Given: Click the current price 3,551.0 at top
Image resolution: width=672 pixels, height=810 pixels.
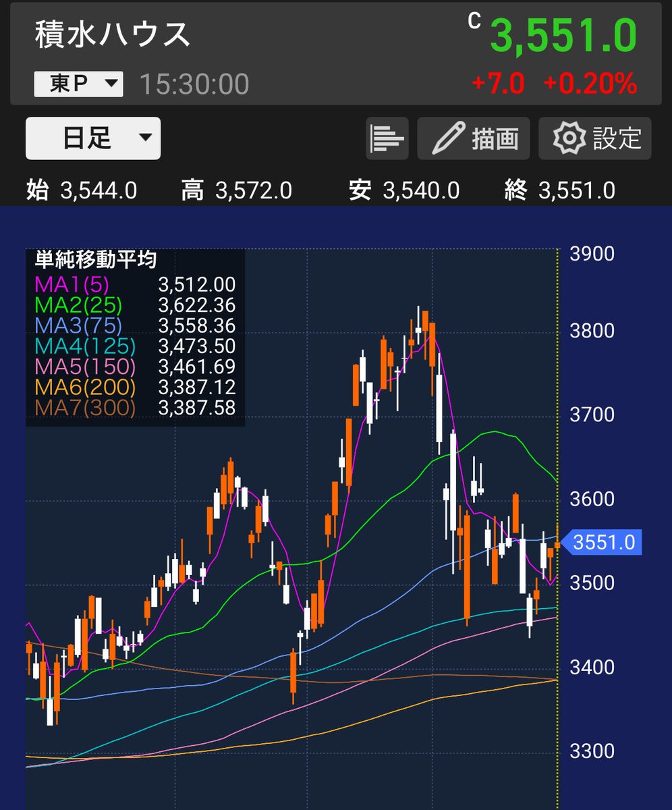Looking at the screenshot, I should pos(563,36).
